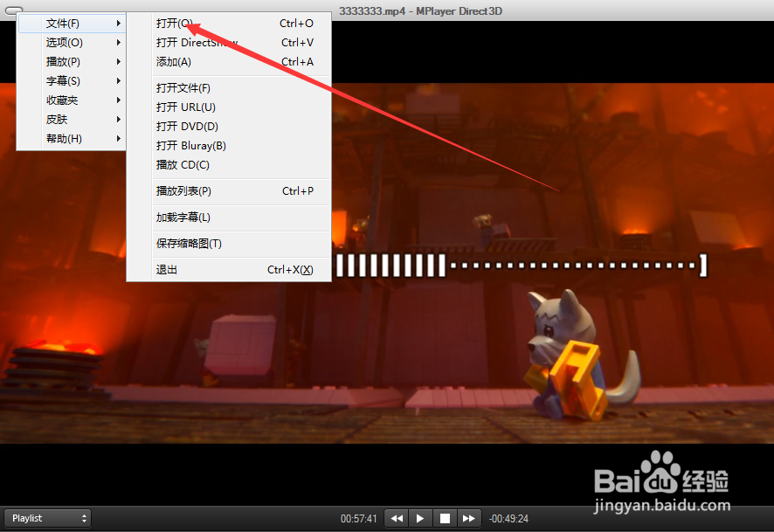The height and width of the screenshot is (532, 774).
Task: Click the video title 3333333.mp4
Action: pyautogui.click(x=373, y=10)
